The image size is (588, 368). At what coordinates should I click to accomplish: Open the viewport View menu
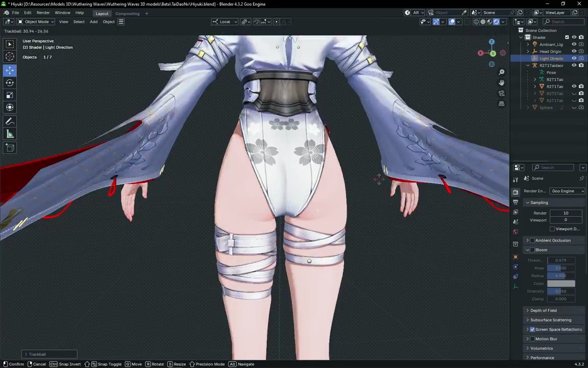coord(63,22)
